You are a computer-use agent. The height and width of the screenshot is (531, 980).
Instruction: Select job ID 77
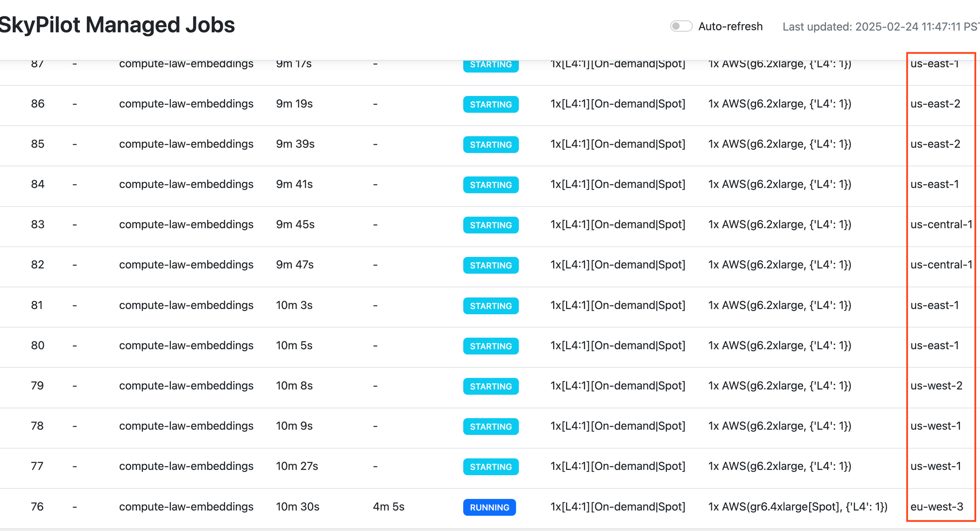coord(37,467)
